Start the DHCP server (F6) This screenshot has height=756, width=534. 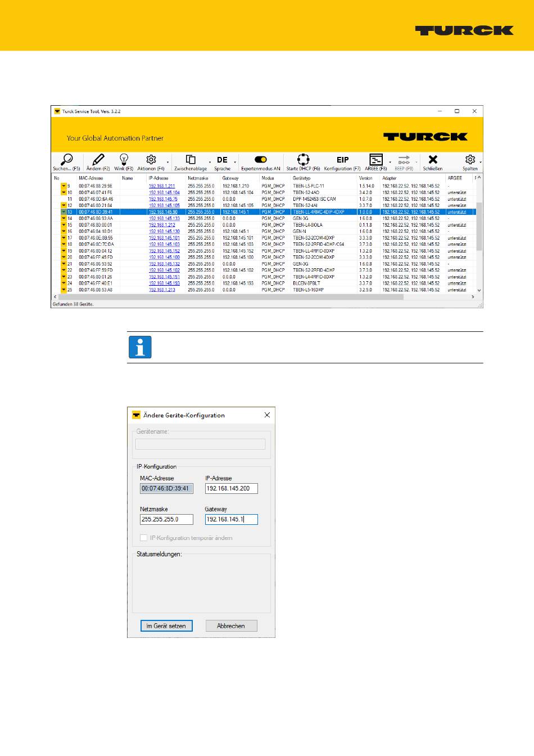[x=303, y=162]
